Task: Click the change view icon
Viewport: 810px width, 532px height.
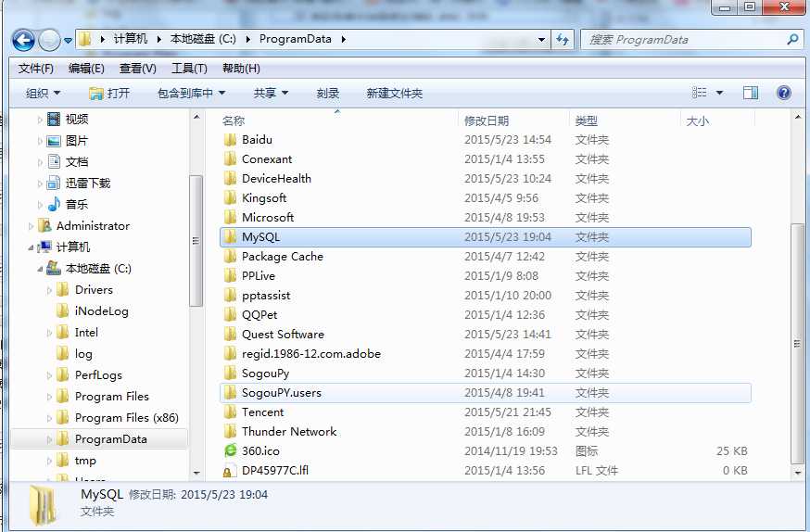Action: pos(699,93)
